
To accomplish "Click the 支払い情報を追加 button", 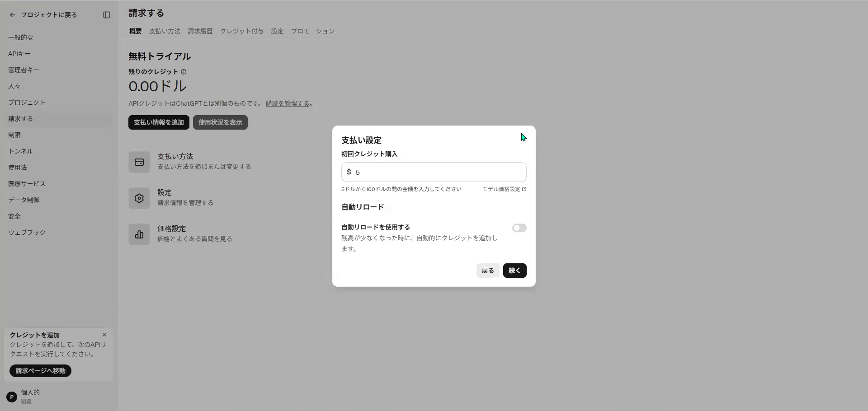I will coord(159,122).
